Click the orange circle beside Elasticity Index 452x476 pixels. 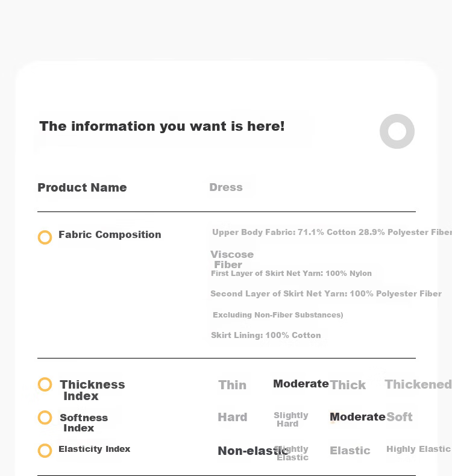point(45,451)
